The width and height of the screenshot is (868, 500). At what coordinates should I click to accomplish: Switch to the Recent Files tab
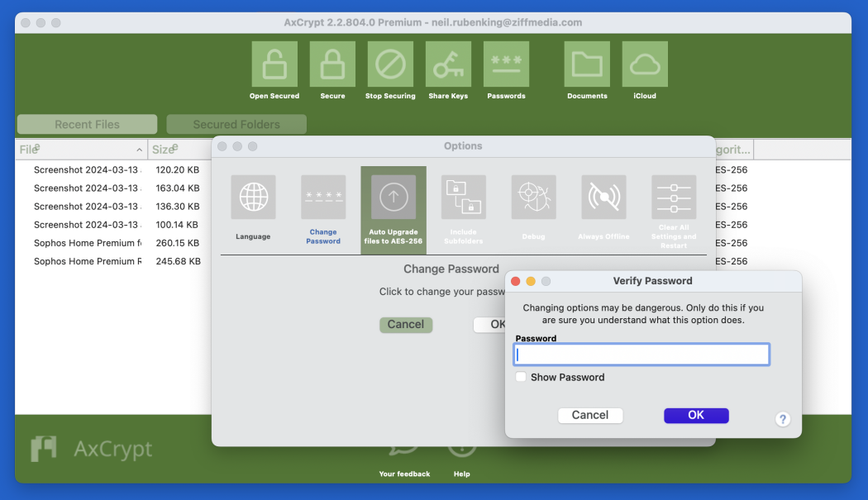point(86,123)
